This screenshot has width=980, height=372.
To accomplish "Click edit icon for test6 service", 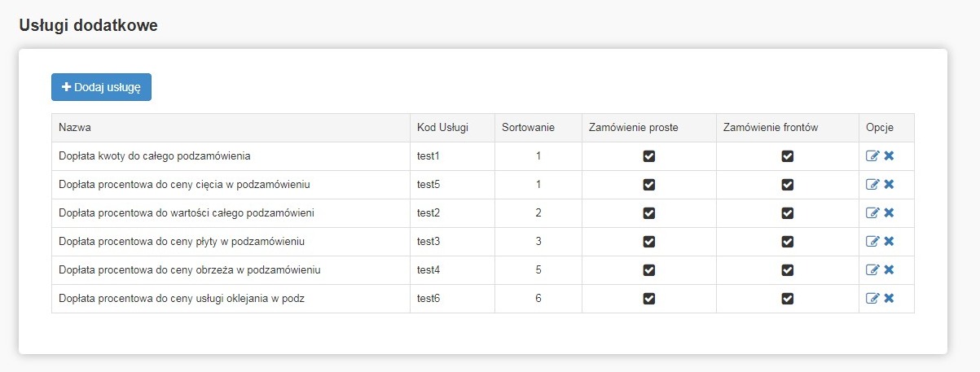I will 872,299.
